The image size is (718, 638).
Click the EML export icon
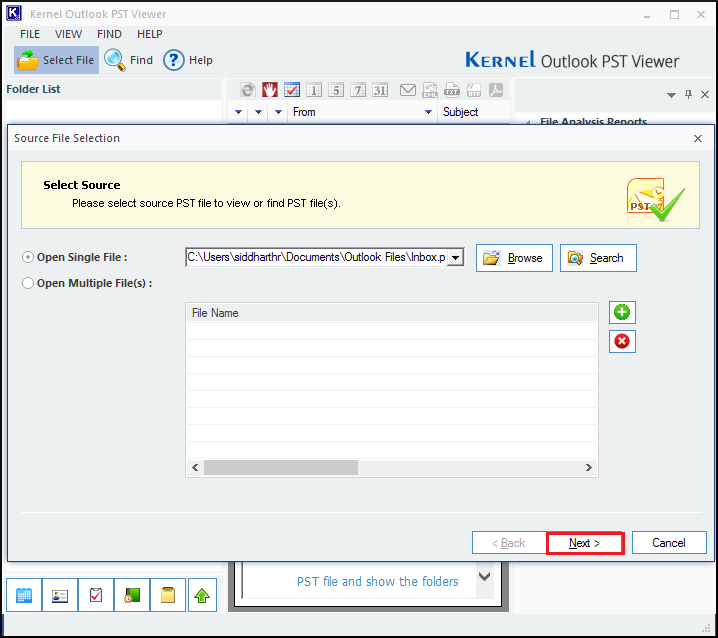430,90
